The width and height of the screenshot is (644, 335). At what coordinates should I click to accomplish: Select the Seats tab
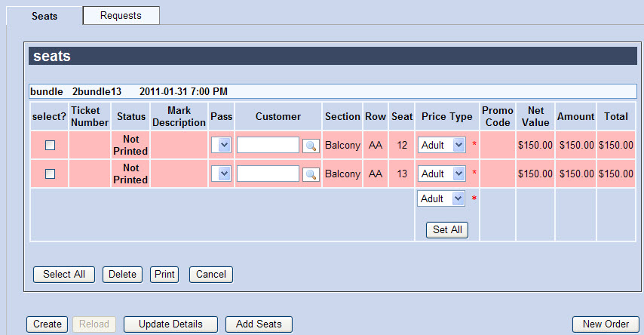(x=44, y=16)
